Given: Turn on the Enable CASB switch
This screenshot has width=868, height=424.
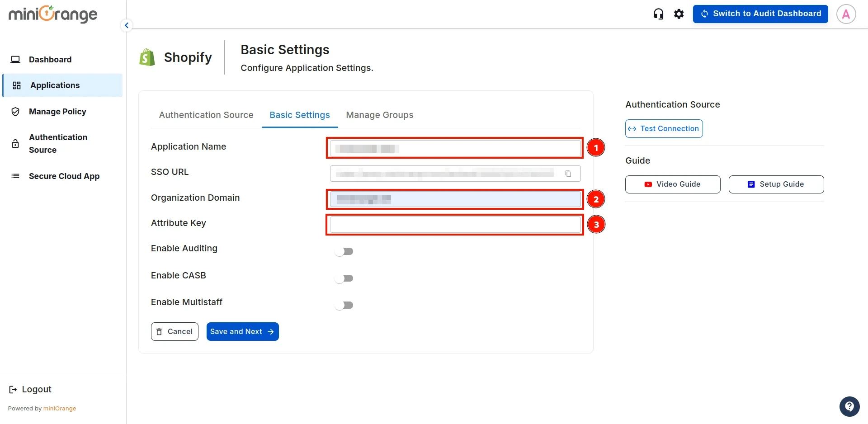Looking at the screenshot, I should point(344,278).
